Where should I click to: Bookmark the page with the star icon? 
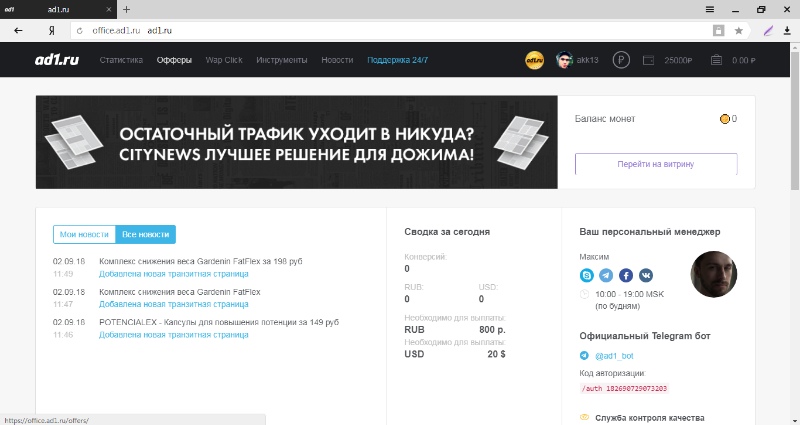point(739,31)
